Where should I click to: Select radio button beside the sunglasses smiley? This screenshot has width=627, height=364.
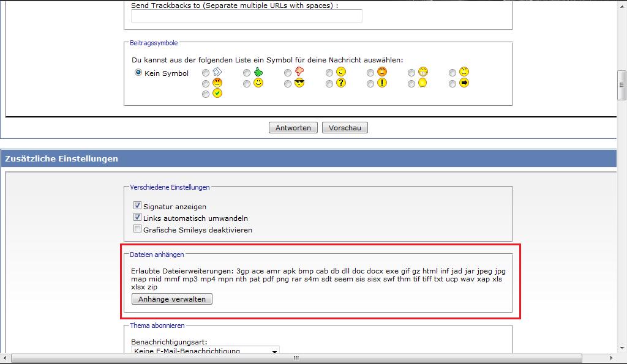(x=288, y=84)
